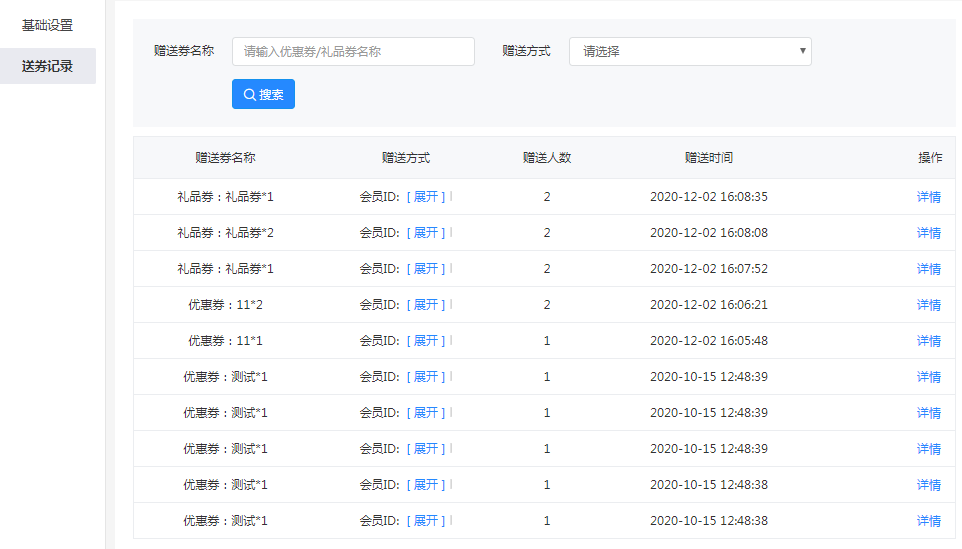The height and width of the screenshot is (549, 962).
Task: Expand member IDs in the last table row
Action: pyautogui.click(x=426, y=521)
